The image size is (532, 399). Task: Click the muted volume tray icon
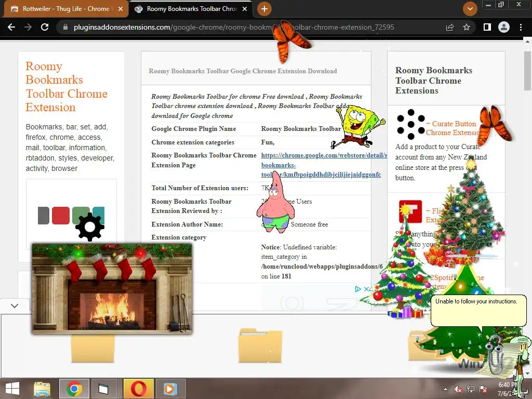458,389
